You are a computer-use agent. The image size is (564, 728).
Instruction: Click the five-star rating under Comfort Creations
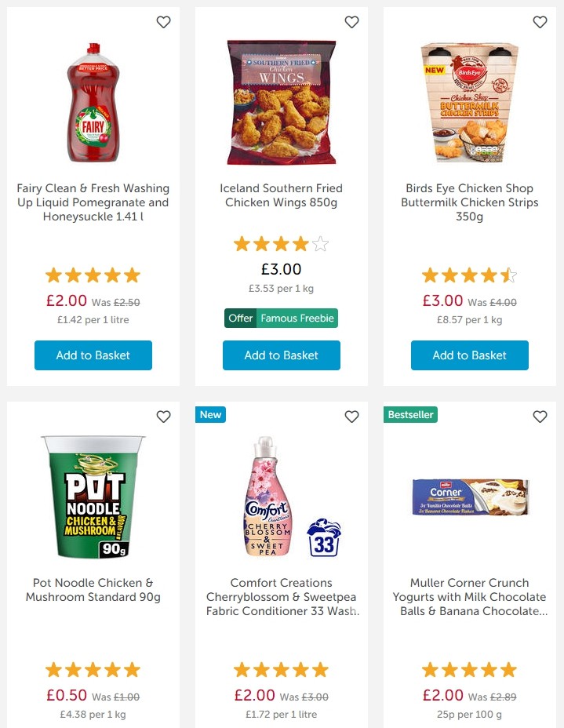click(281, 669)
